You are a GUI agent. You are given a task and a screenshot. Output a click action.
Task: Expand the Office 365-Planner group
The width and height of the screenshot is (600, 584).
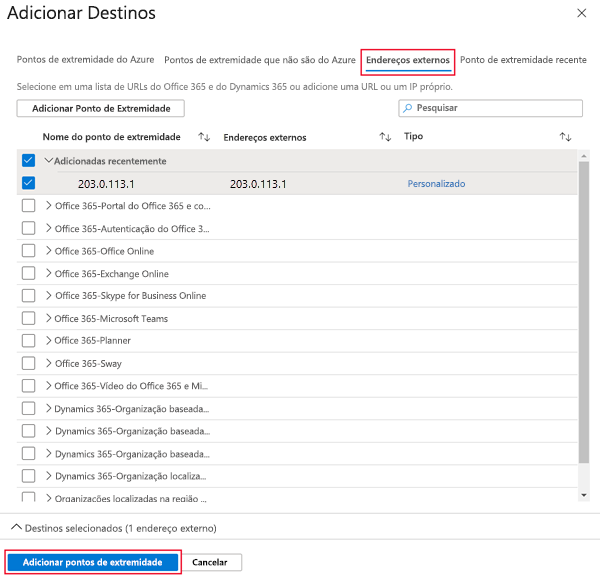(49, 341)
